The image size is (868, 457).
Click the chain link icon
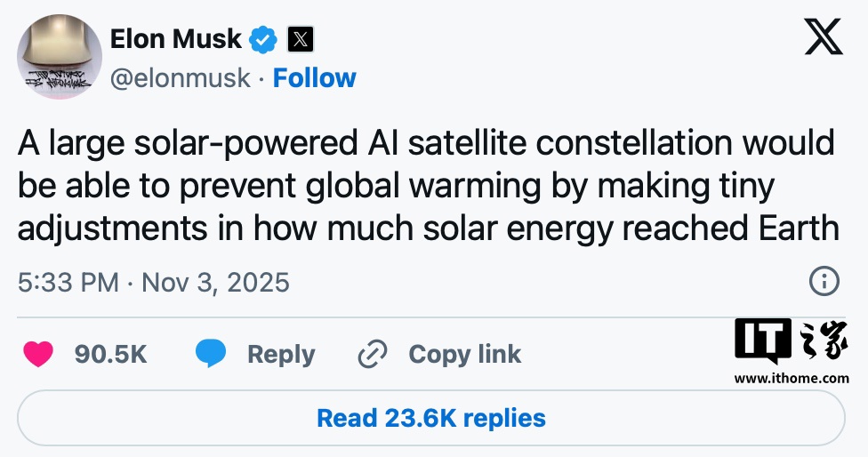pyautogui.click(x=371, y=355)
